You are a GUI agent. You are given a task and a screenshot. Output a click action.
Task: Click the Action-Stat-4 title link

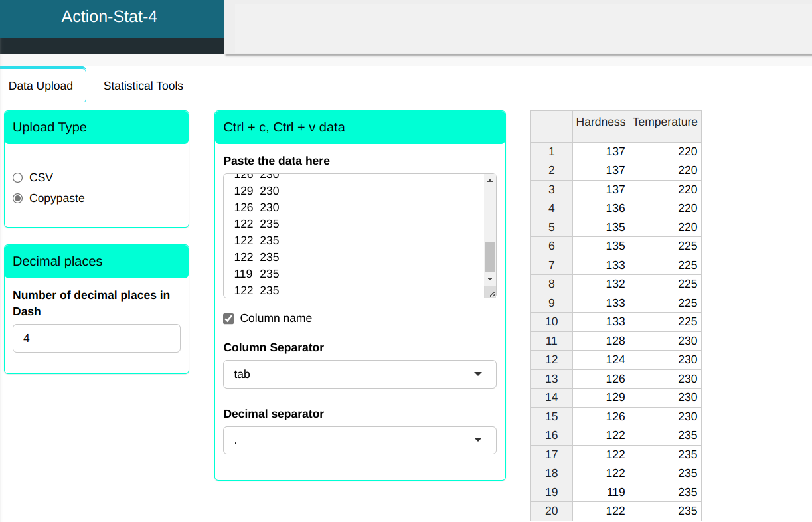tap(110, 17)
